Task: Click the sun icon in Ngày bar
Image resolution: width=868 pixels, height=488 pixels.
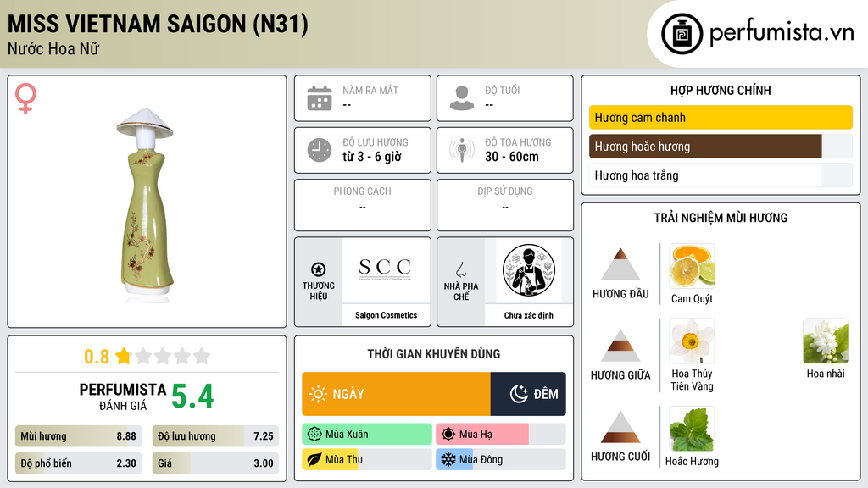Action: (x=319, y=394)
